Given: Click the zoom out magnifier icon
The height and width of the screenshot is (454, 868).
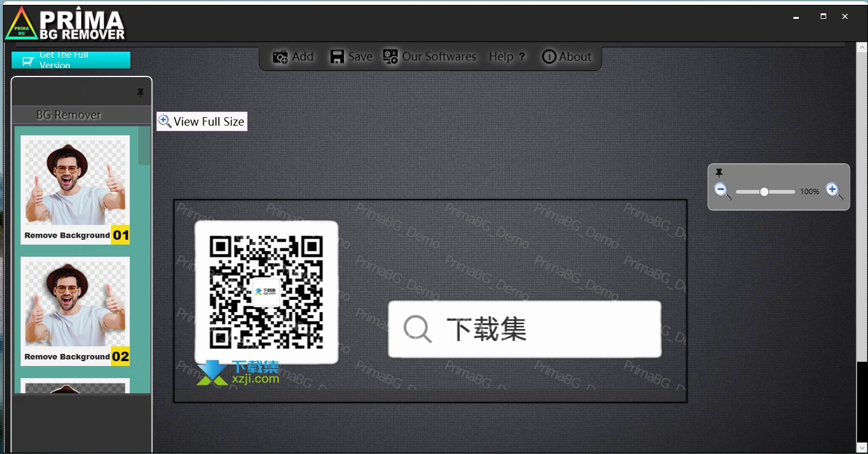Looking at the screenshot, I should coord(722,191).
